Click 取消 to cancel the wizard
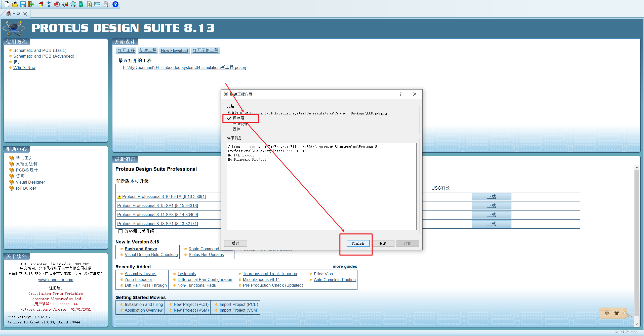The image size is (644, 336). 383,243
